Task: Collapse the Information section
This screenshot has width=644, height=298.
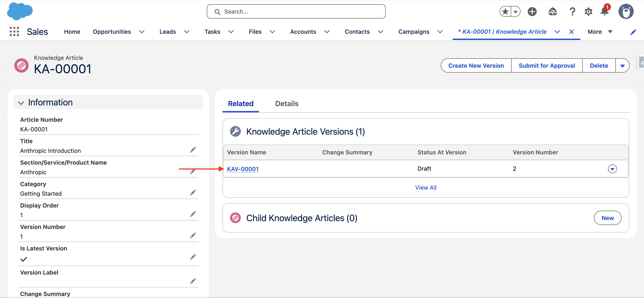Action: point(21,103)
